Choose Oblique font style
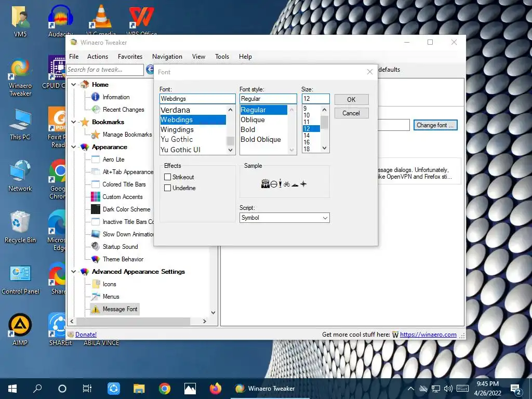Image resolution: width=532 pixels, height=399 pixels. click(253, 120)
